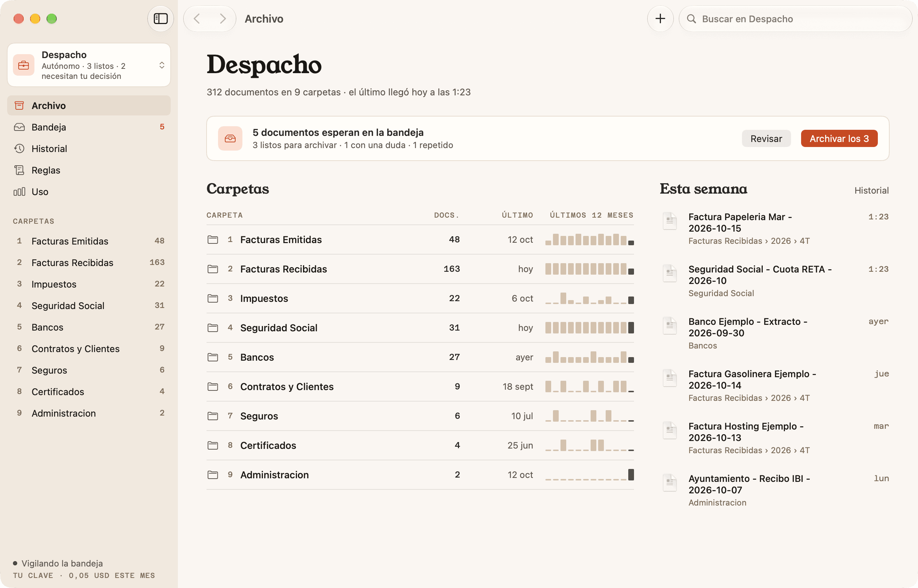Focus the Buscar en Despacho search field
The height and width of the screenshot is (588, 918).
pos(795,19)
